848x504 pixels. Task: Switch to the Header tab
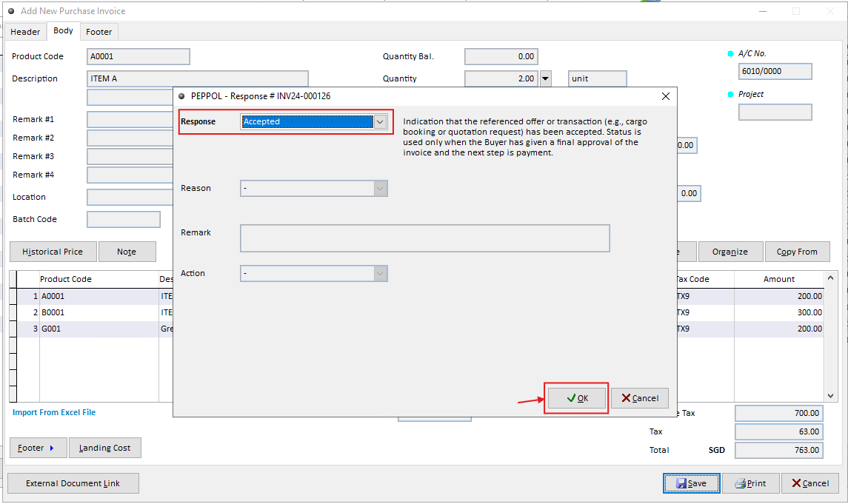pos(25,32)
